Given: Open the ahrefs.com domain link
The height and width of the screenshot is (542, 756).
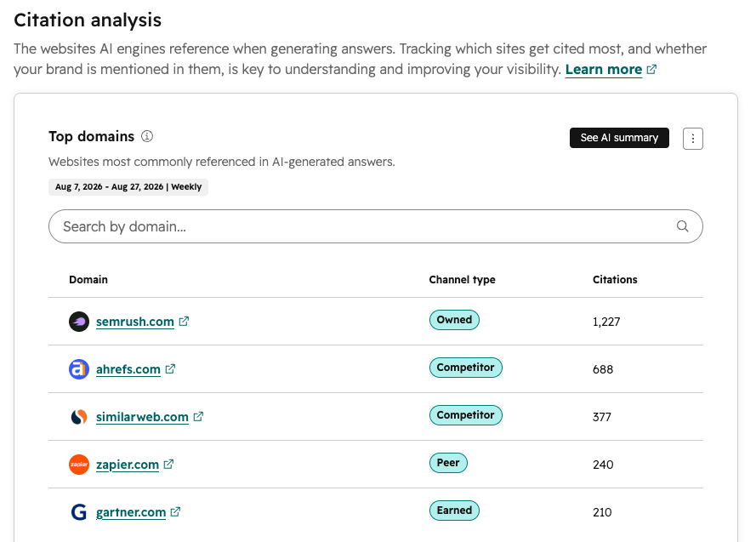Looking at the screenshot, I should pos(128,369).
